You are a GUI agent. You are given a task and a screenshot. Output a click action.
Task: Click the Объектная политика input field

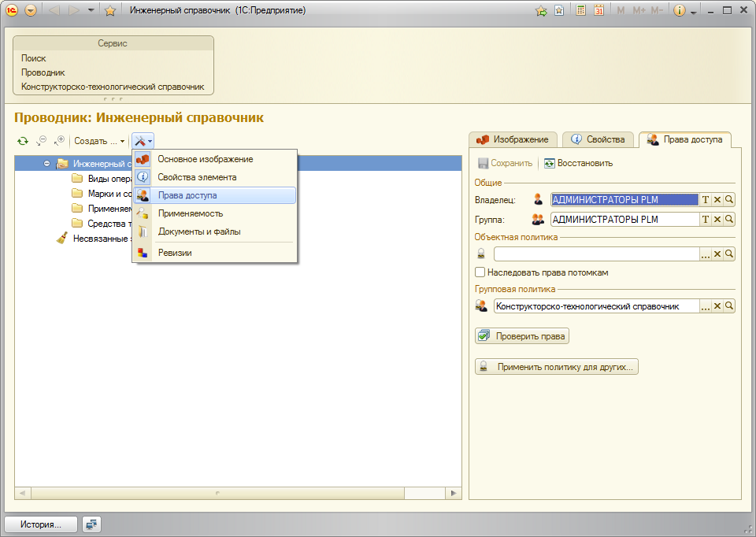[x=596, y=254]
